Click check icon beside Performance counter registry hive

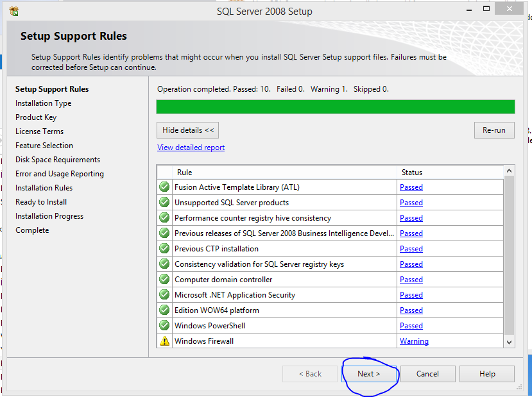click(x=164, y=217)
